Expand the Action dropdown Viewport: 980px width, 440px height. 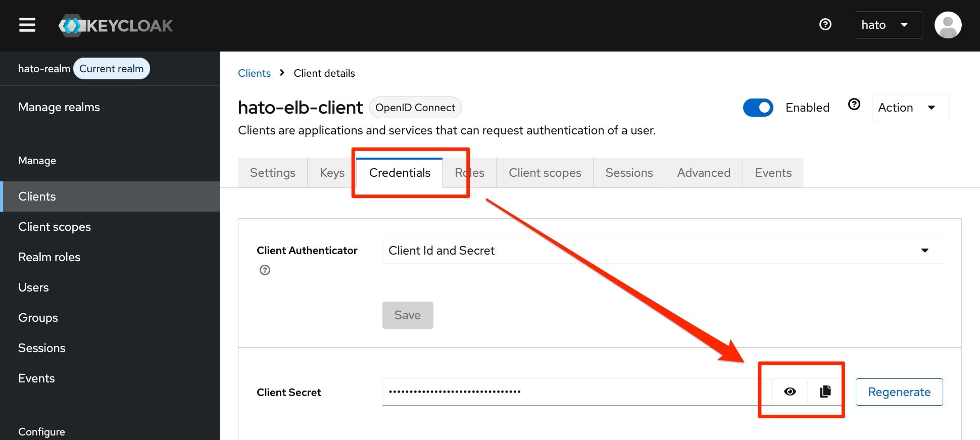pyautogui.click(x=910, y=108)
